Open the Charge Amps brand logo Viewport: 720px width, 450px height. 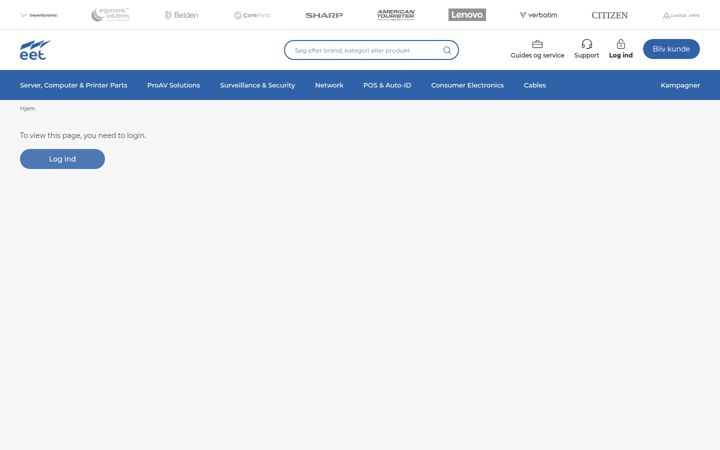[x=681, y=15]
